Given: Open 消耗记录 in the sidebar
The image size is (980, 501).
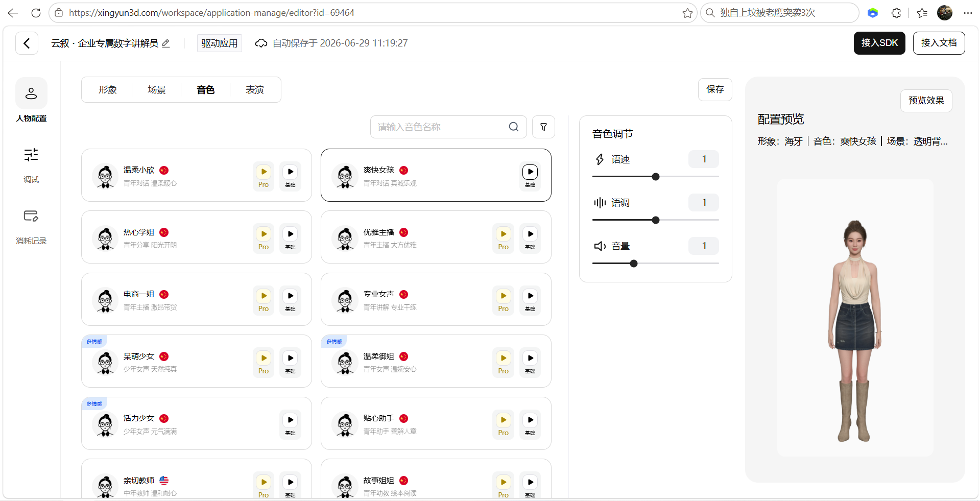Looking at the screenshot, I should point(31,226).
